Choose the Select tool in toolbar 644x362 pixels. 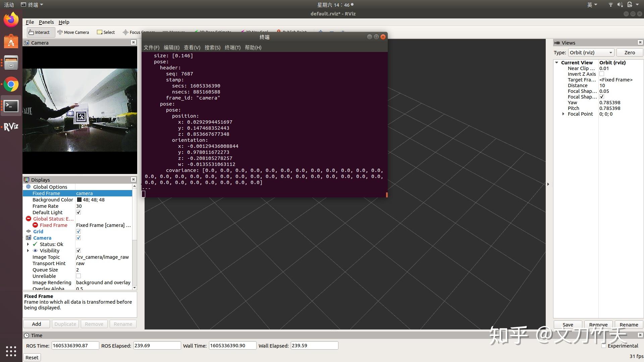click(x=106, y=32)
